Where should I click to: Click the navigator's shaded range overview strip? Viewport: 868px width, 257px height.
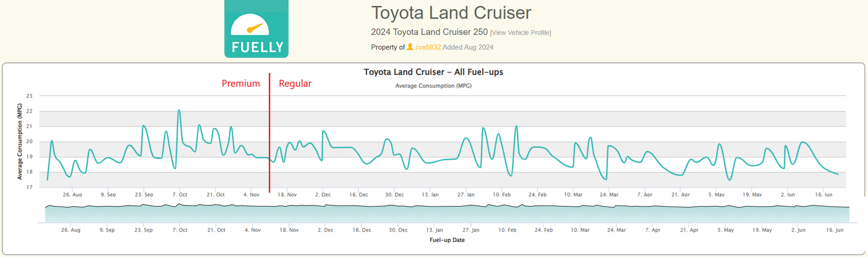coord(447,214)
